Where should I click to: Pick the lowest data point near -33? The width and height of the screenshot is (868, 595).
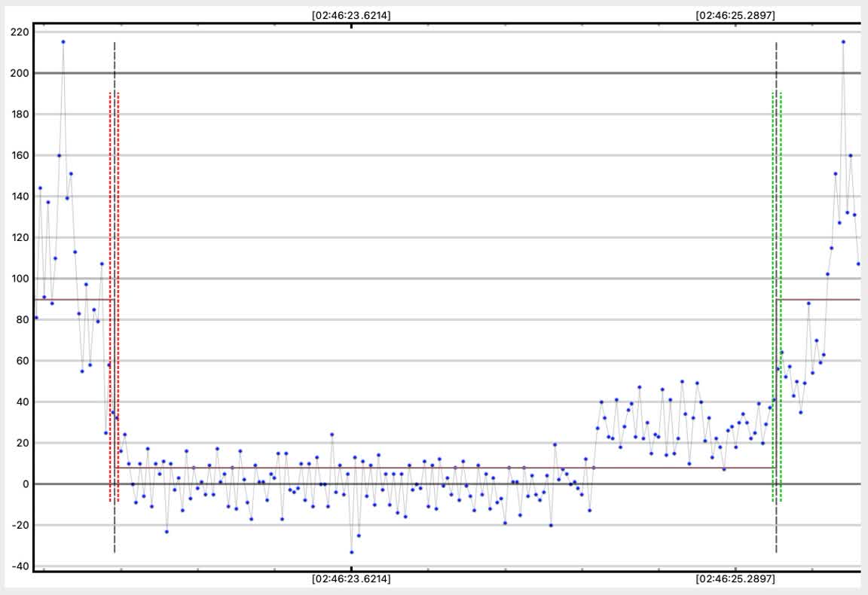tap(351, 552)
